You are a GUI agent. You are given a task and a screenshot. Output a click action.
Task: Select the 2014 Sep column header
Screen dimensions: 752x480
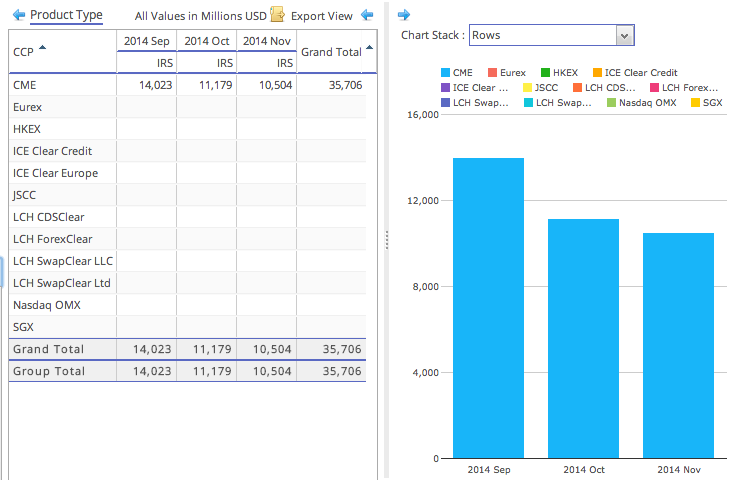click(147, 41)
